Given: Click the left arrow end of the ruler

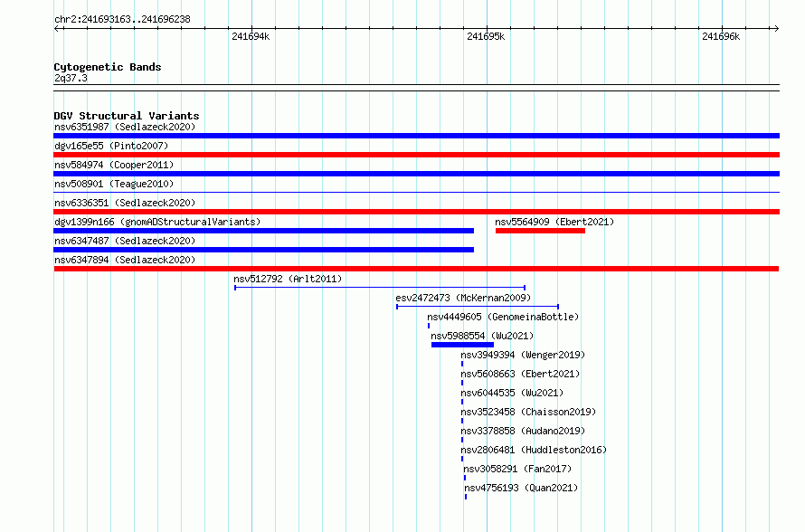Looking at the screenshot, I should (x=56, y=29).
